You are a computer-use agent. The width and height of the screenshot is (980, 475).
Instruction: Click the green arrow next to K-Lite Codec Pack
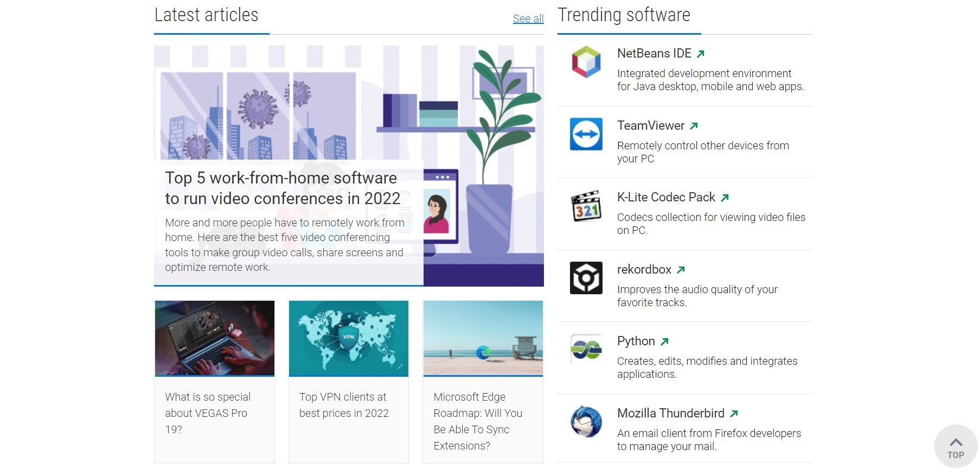pyautogui.click(x=725, y=198)
